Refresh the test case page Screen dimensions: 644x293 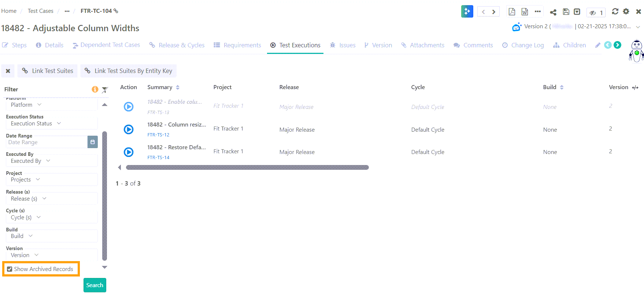coord(615,11)
